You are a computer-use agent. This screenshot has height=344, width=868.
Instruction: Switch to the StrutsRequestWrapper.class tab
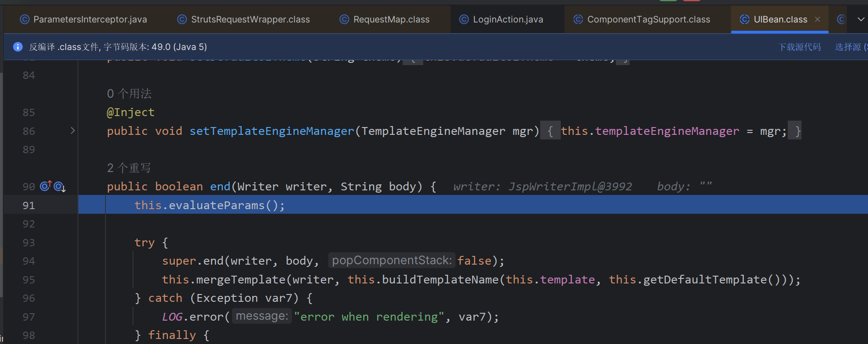[x=250, y=19]
